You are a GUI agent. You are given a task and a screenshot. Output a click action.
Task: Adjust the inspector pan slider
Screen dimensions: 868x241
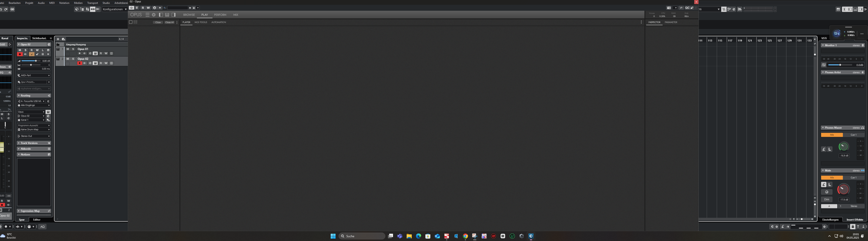point(31,65)
